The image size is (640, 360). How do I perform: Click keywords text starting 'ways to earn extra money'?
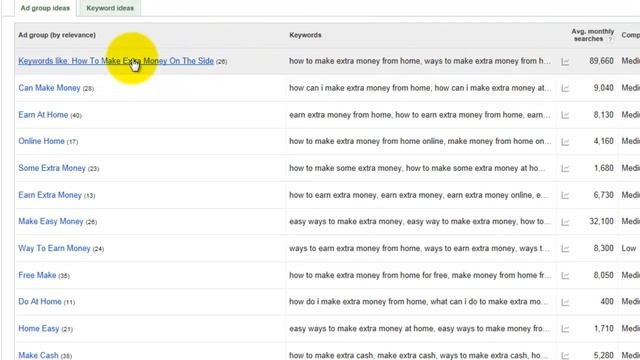[x=420, y=248]
